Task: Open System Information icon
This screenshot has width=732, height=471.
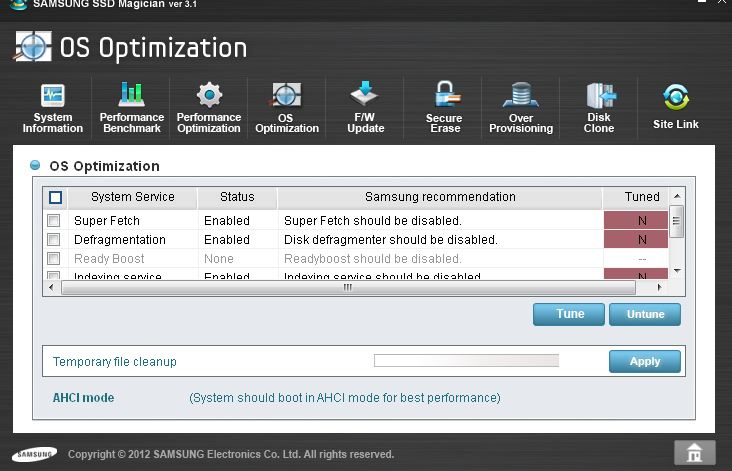Action: coord(52,95)
